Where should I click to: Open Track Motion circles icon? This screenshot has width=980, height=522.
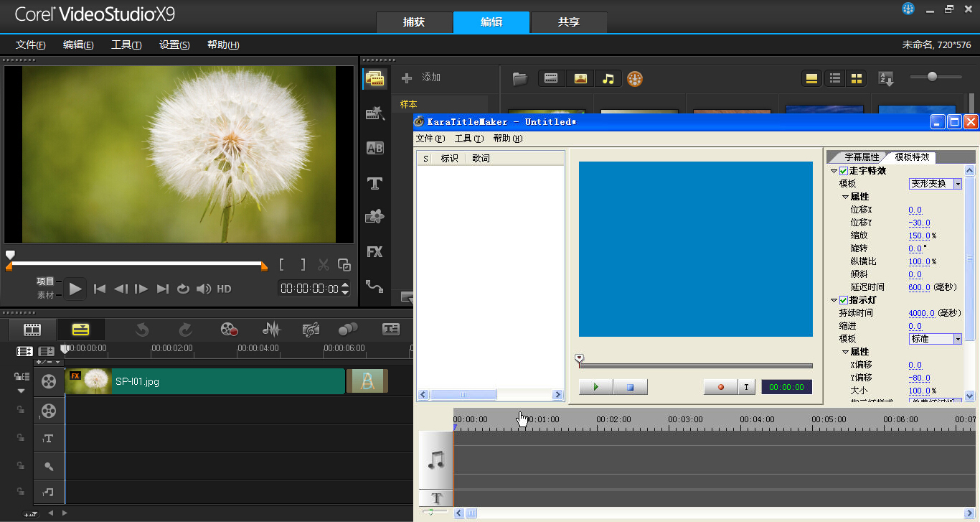tap(348, 330)
